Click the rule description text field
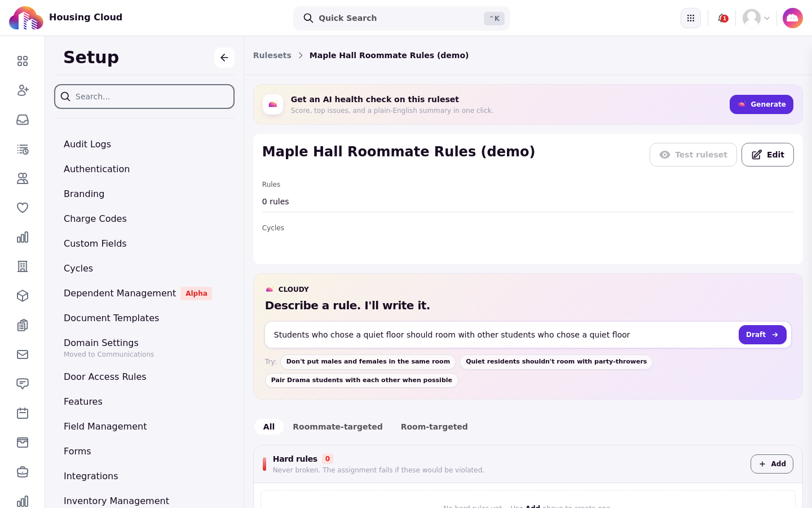 pos(502,335)
